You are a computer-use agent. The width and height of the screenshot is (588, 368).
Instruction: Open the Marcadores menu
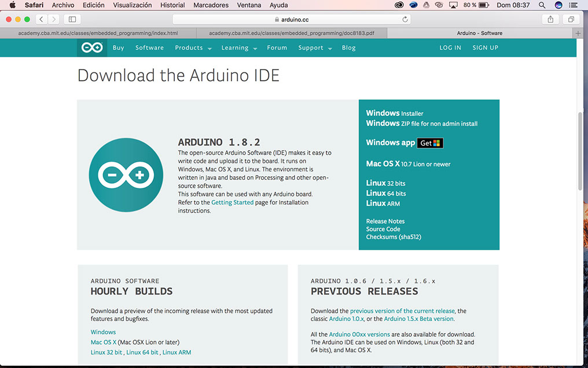[211, 5]
